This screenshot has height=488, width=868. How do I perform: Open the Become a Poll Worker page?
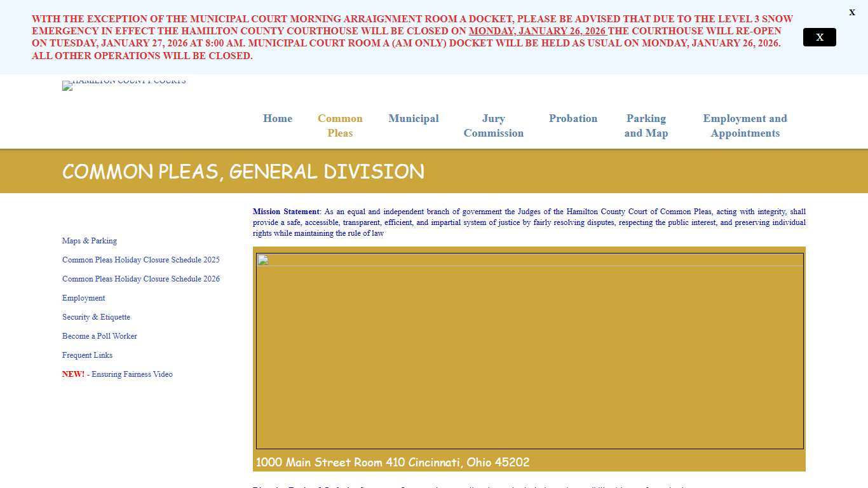99,336
